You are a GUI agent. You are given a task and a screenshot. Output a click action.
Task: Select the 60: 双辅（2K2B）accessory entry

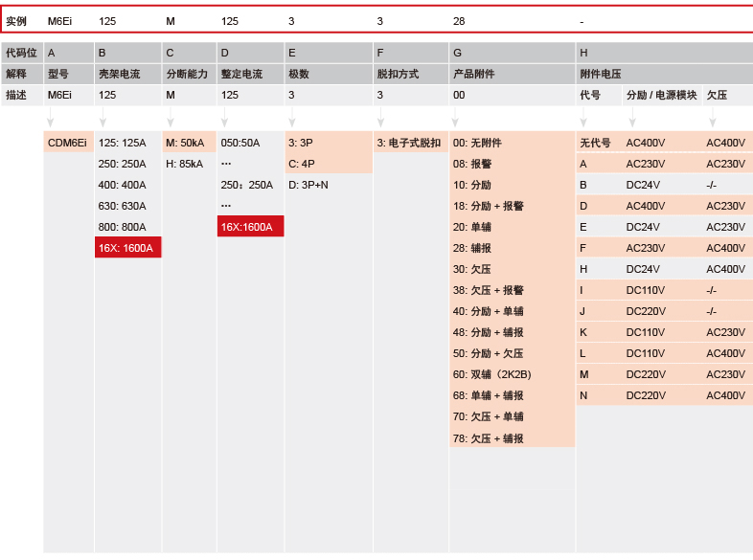(x=491, y=374)
